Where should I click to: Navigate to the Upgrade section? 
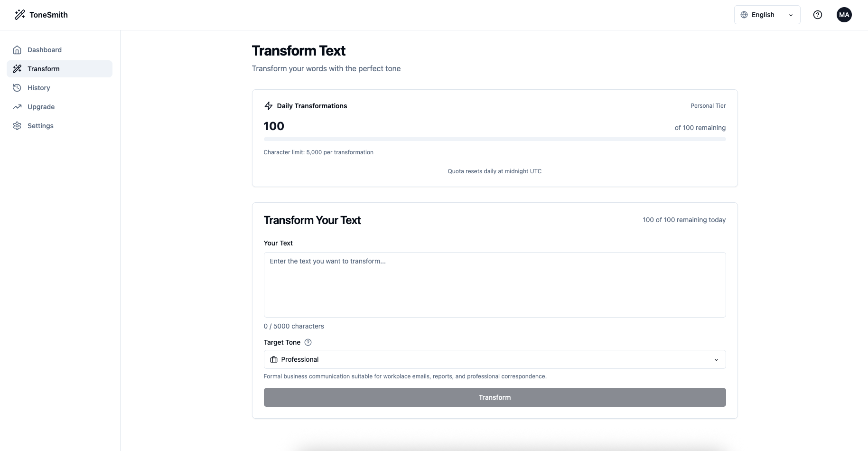pyautogui.click(x=40, y=107)
